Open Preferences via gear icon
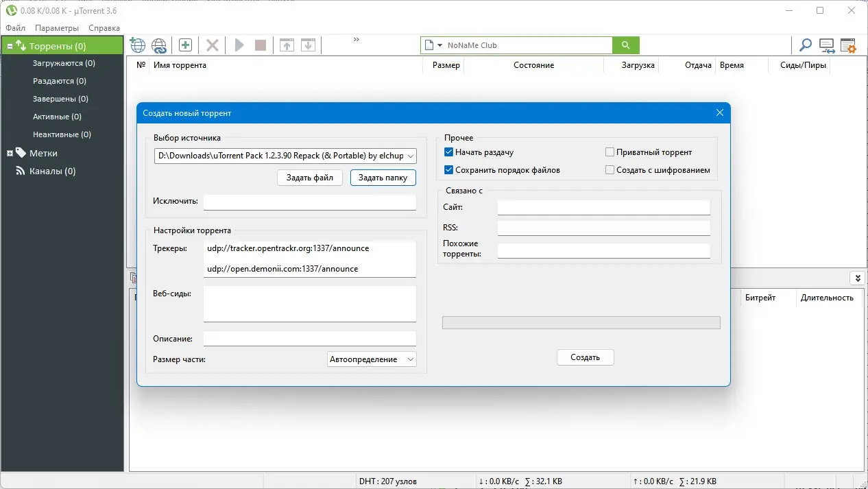868x489 pixels. (x=848, y=45)
